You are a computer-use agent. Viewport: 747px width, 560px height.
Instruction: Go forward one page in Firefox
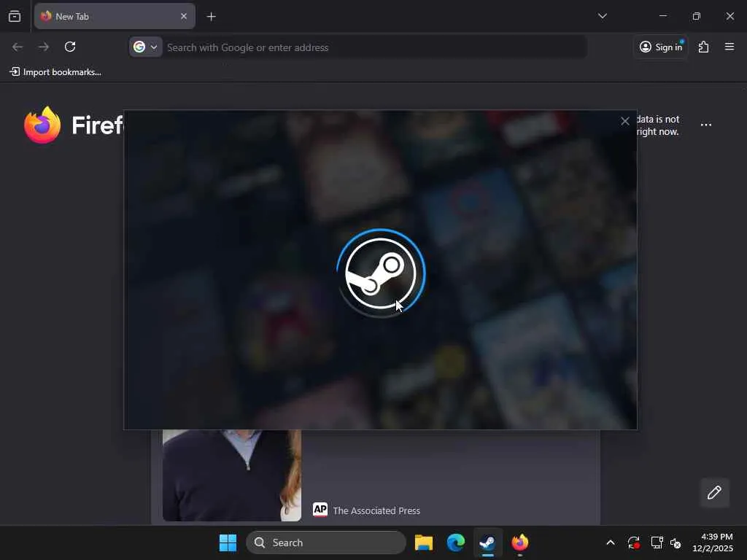(x=44, y=47)
